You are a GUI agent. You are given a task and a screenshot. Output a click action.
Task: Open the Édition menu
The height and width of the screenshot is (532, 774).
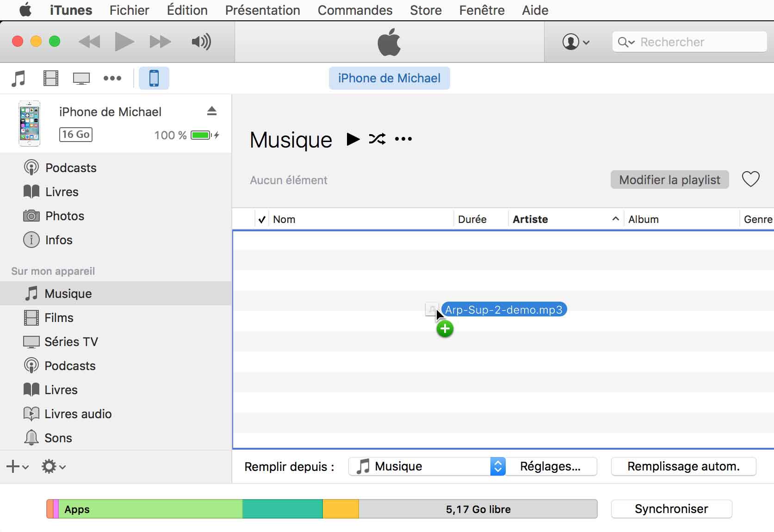pyautogui.click(x=187, y=10)
